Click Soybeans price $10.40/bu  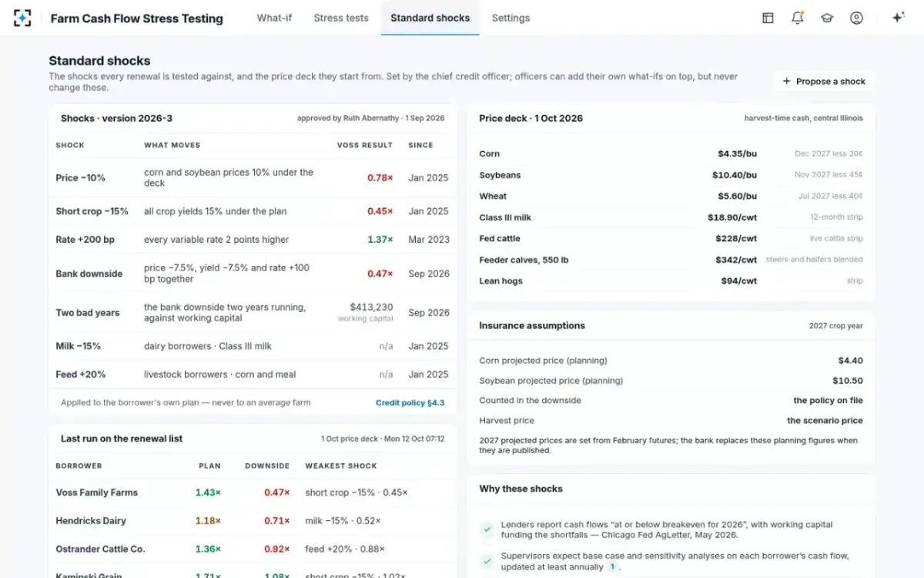coord(735,175)
